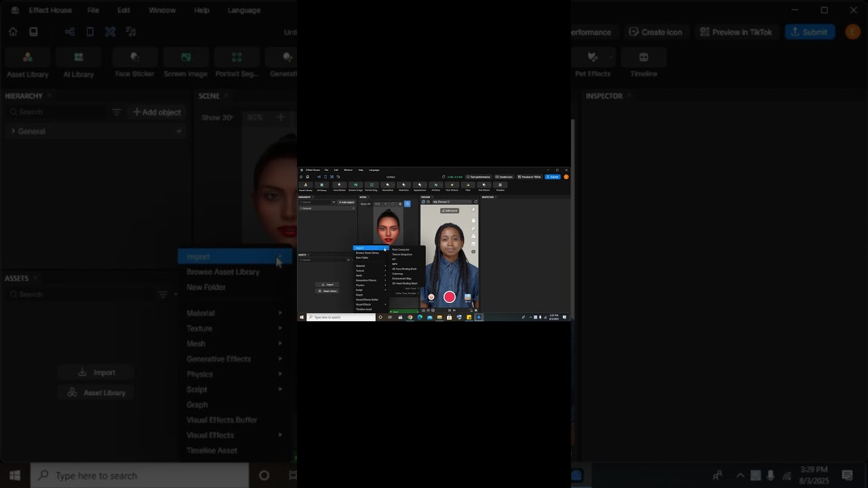
Task: Click the device icon left of preview dropdown
Action: point(423,202)
